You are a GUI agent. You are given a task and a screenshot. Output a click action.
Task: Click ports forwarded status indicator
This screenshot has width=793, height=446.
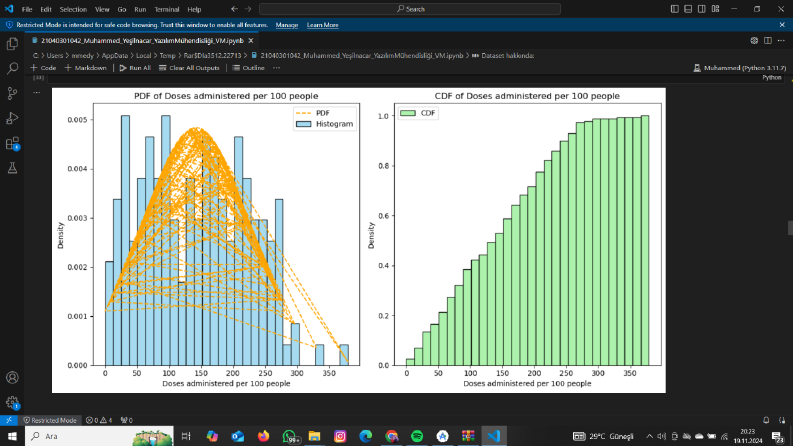126,420
